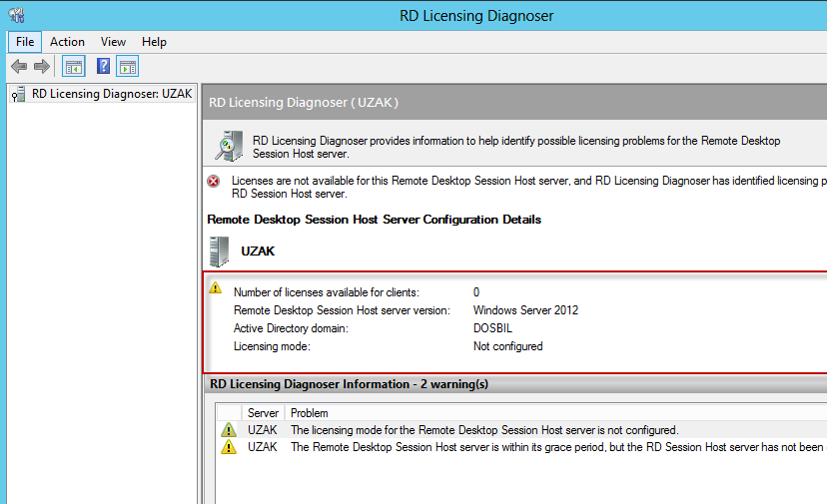Click the blue Help question mark icon

[x=103, y=66]
